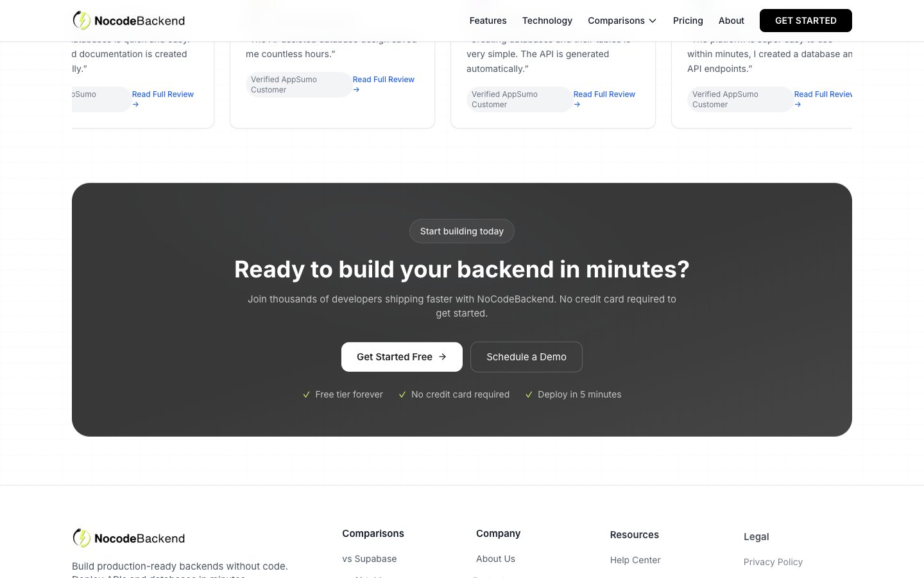Click the Get Started Free button

(x=402, y=356)
